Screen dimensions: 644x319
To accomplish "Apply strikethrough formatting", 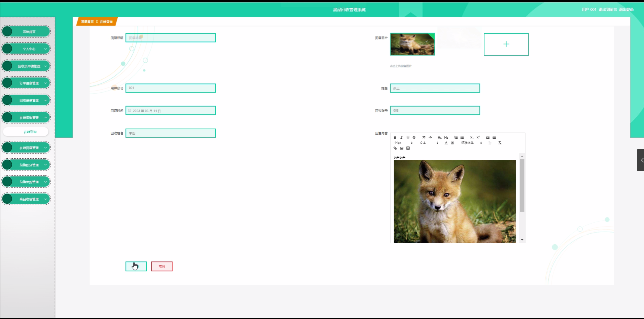I will [x=414, y=137].
